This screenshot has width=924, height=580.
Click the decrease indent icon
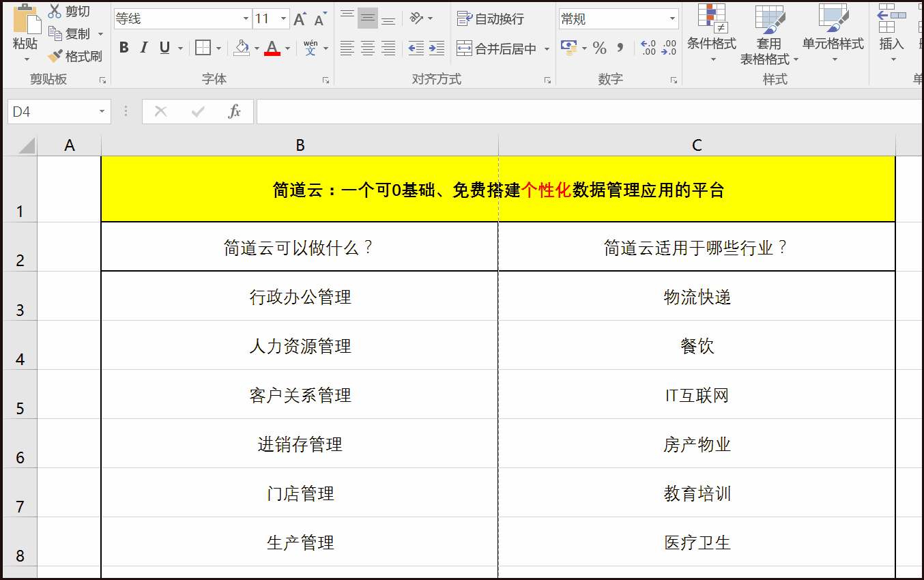[x=416, y=48]
